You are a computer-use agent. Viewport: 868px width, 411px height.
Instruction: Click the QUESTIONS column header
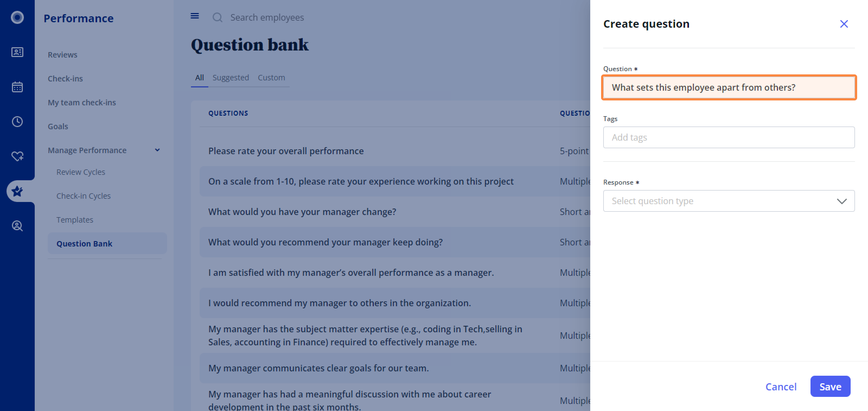tap(228, 113)
